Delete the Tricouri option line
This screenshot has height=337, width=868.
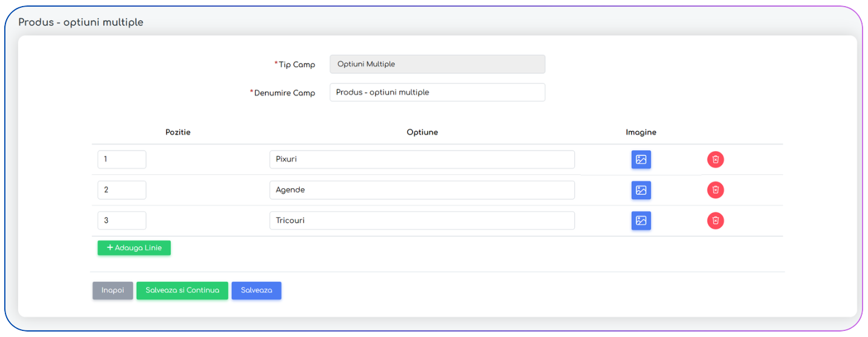click(x=715, y=220)
